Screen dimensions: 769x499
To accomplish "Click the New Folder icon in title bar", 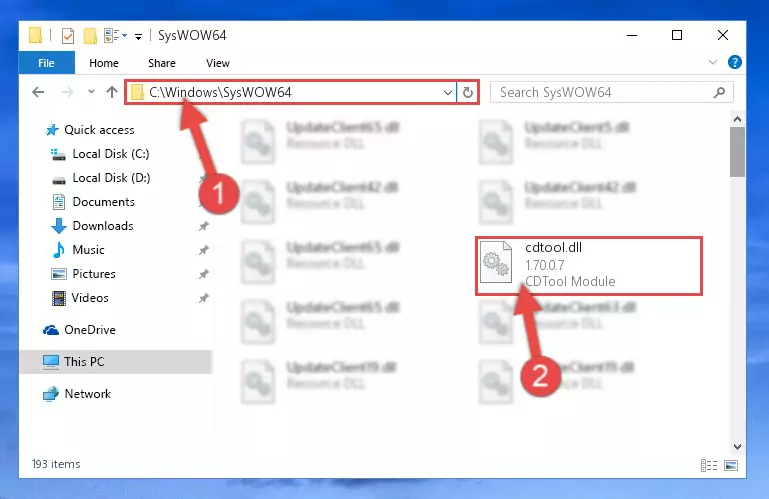I will 90,36.
